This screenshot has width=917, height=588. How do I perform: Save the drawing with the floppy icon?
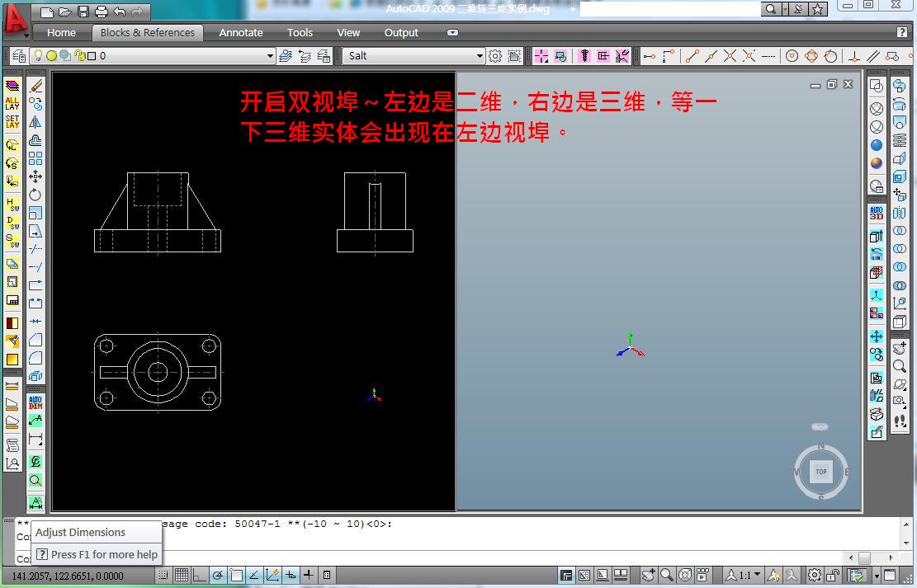point(83,12)
